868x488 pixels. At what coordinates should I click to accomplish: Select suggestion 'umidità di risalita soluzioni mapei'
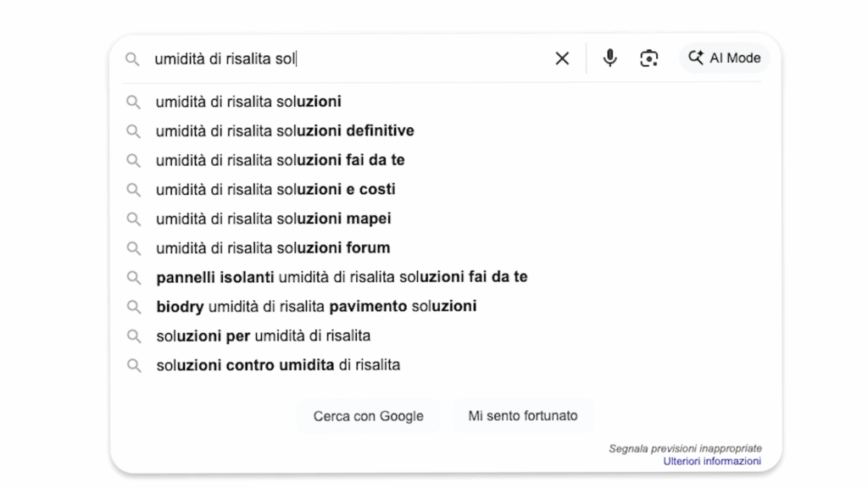[271, 218]
